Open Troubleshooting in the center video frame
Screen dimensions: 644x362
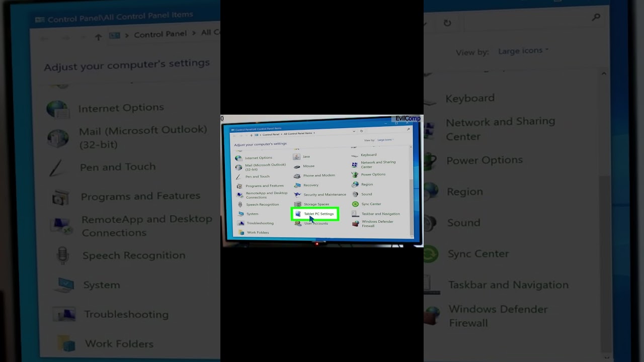pos(256,223)
